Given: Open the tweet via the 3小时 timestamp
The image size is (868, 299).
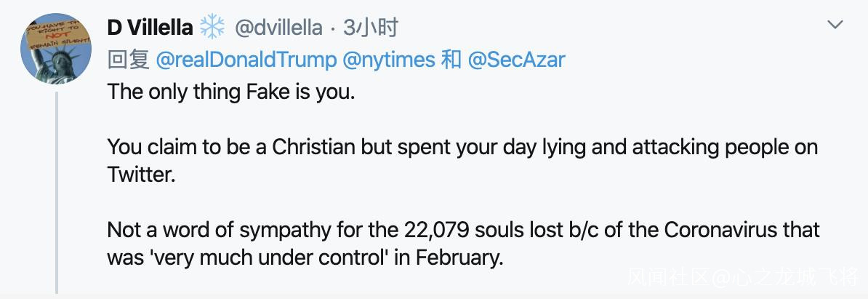Looking at the screenshot, I should pos(371,28).
